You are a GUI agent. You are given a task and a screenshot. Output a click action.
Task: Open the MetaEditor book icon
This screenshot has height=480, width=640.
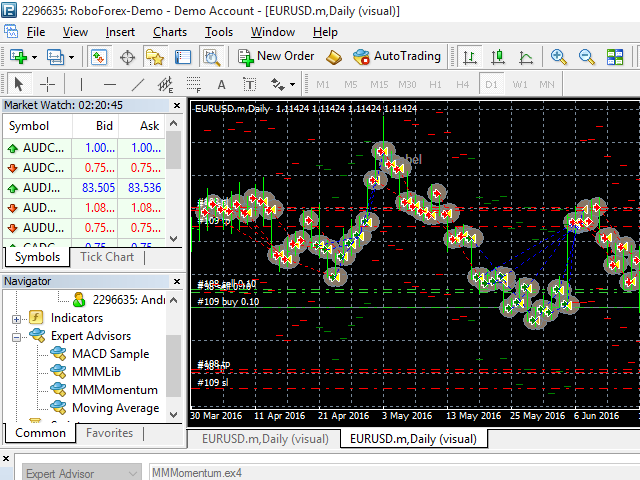(x=334, y=57)
